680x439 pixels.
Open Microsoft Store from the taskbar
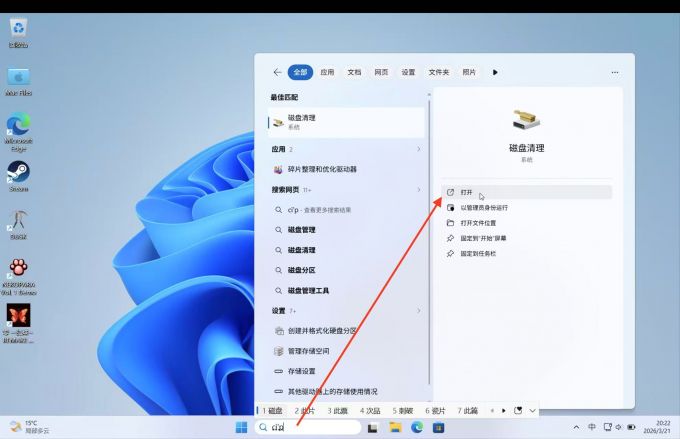438,428
